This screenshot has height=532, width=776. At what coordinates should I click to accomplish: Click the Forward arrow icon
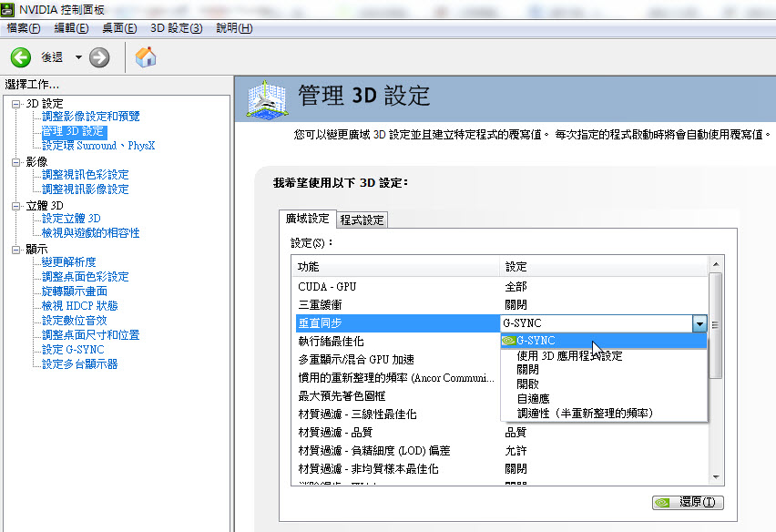99,57
